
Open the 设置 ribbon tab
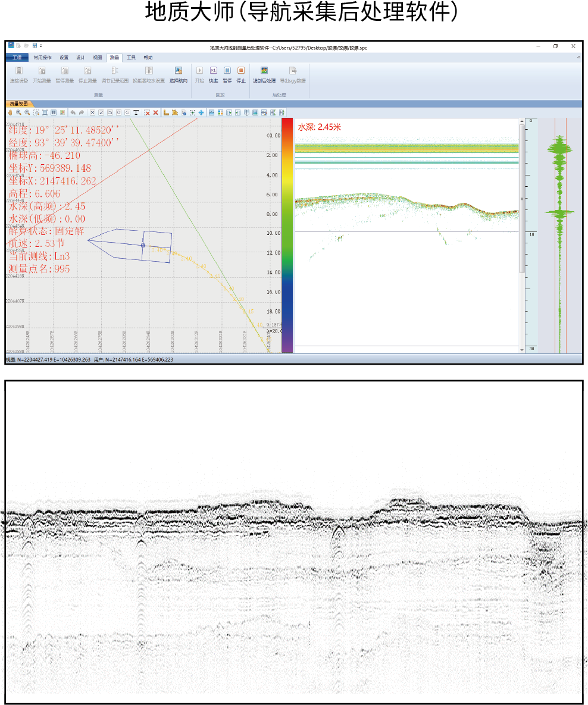click(x=64, y=58)
